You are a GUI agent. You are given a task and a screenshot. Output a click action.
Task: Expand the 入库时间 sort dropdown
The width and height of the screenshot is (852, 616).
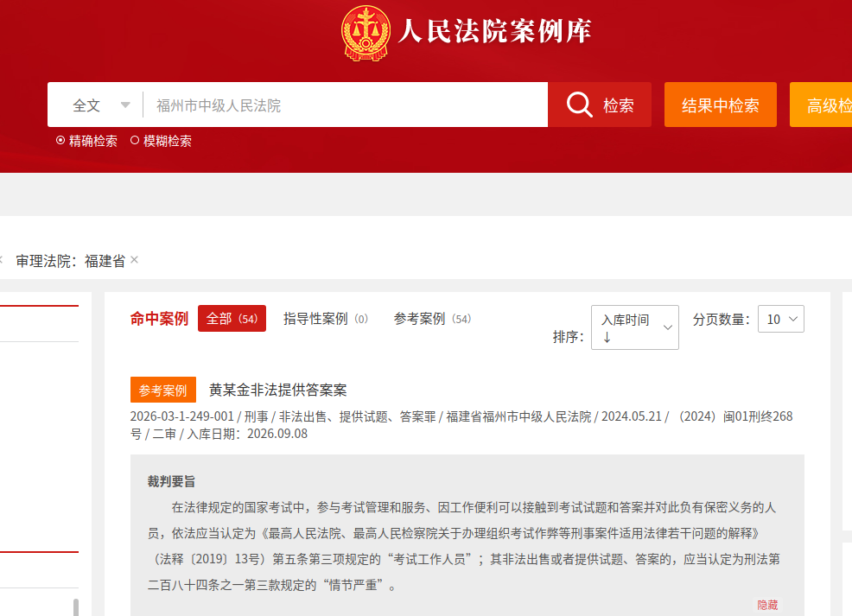point(634,327)
